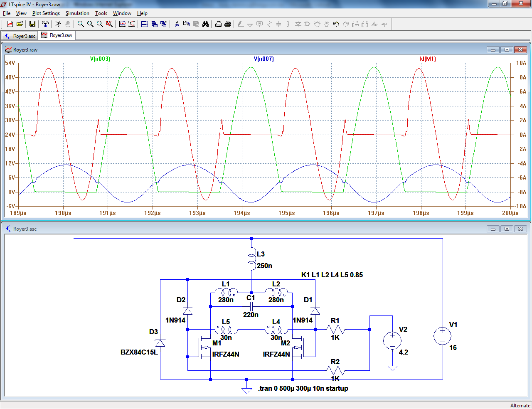
Task: Click the Run simulation icon
Action: pos(58,24)
